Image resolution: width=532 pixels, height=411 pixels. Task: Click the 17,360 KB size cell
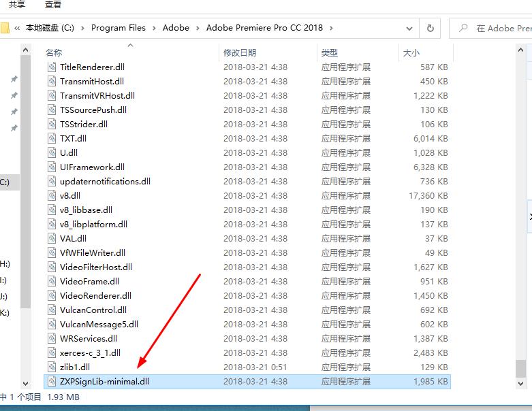428,195
